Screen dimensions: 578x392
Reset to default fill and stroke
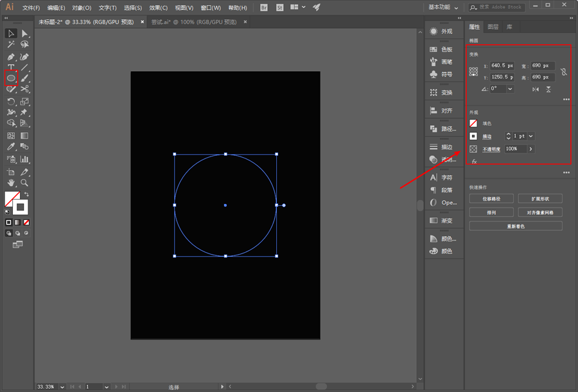(7, 212)
